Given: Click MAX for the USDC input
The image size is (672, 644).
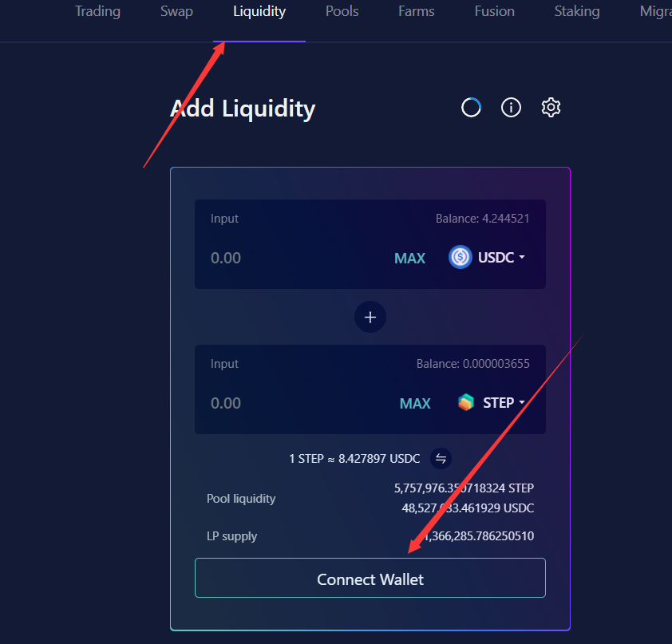Looking at the screenshot, I should [409, 258].
